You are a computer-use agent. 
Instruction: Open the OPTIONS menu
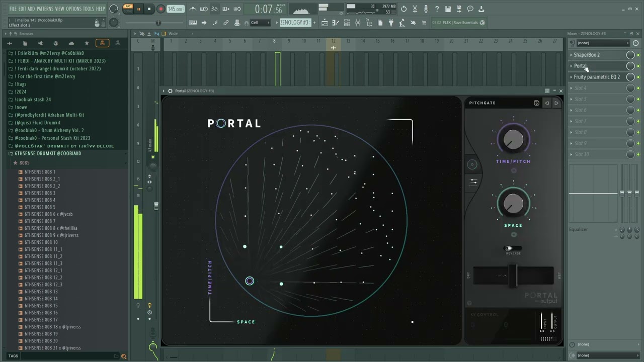click(x=73, y=9)
